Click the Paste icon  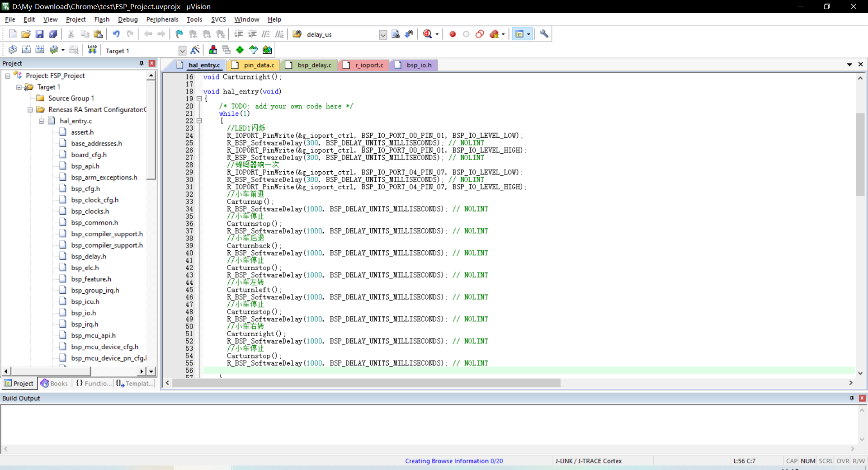98,34
